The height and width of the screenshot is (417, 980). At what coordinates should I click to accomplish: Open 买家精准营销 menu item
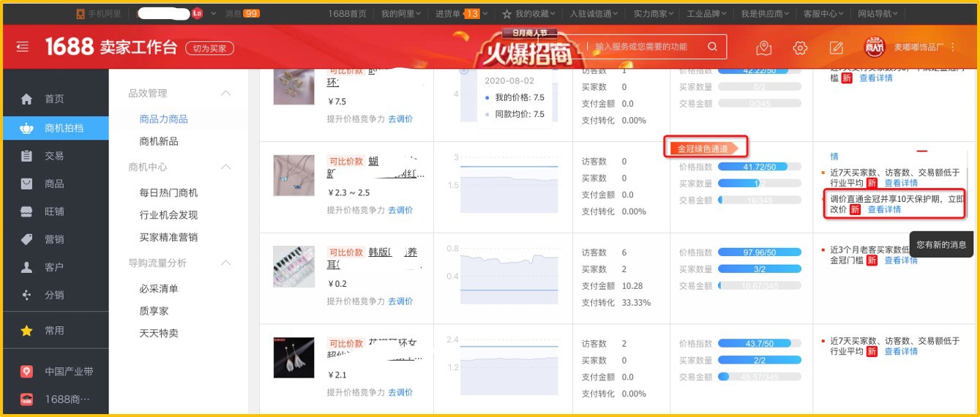coord(168,237)
